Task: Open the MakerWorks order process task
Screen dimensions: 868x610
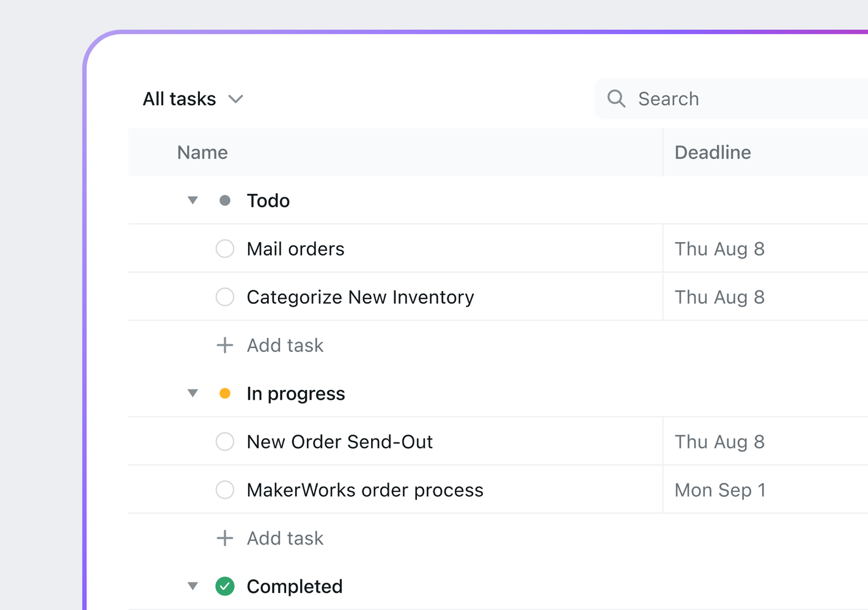Action: [365, 490]
